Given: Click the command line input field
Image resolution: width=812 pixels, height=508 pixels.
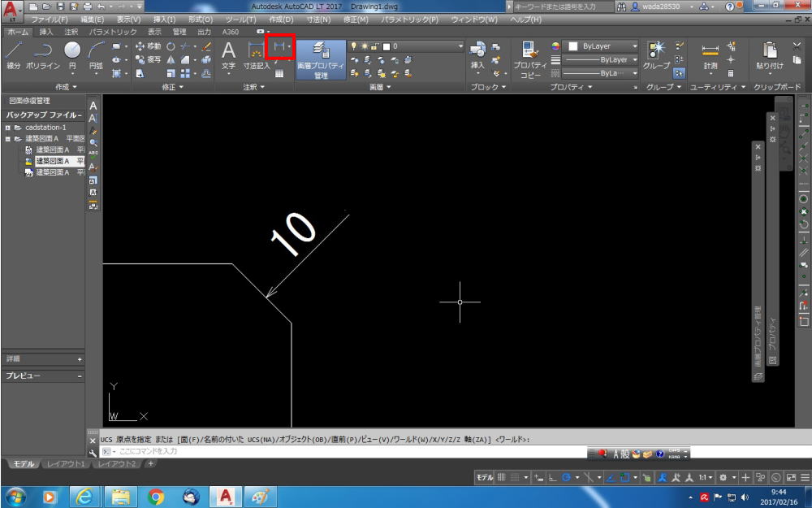Looking at the screenshot, I should pos(342,451).
